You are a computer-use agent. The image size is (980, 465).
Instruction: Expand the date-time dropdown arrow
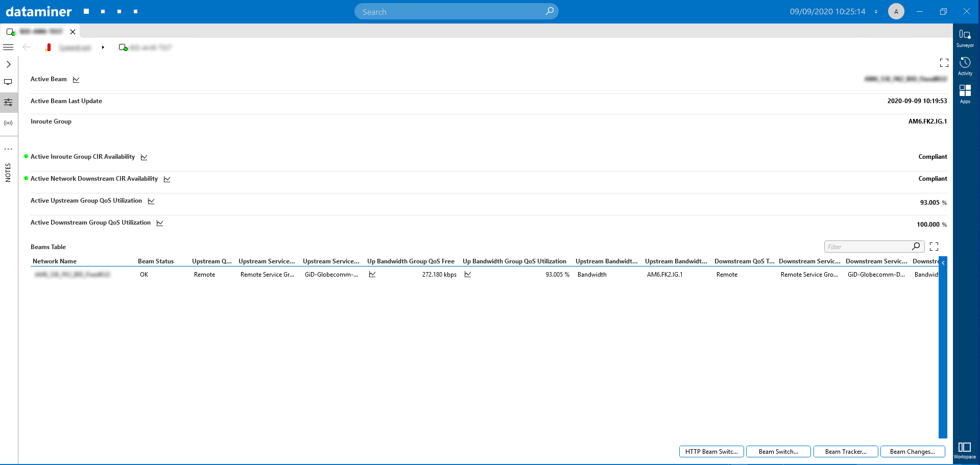click(876, 12)
